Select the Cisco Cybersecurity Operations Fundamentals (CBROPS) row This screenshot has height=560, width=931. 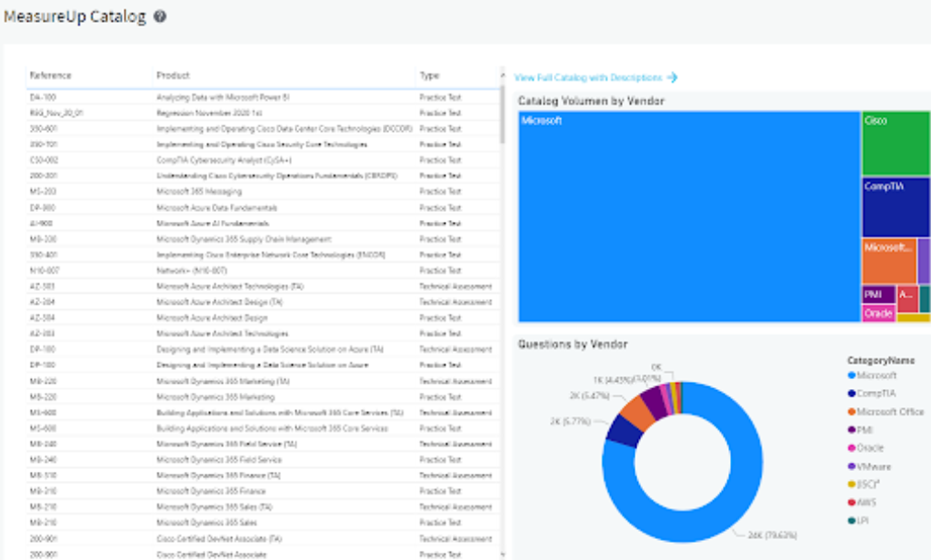(263, 175)
